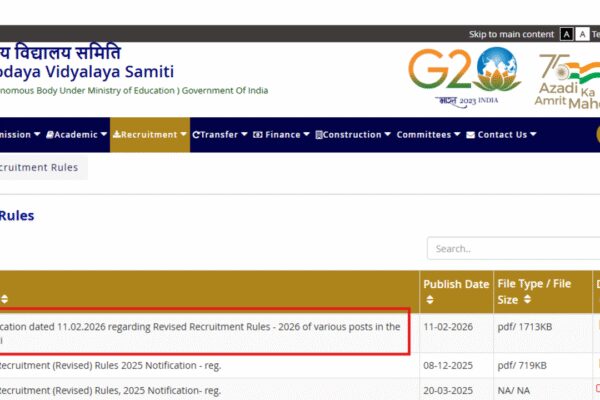Click the Recruitment menu download icon
Screen dimensions: 600x400
pos(116,134)
